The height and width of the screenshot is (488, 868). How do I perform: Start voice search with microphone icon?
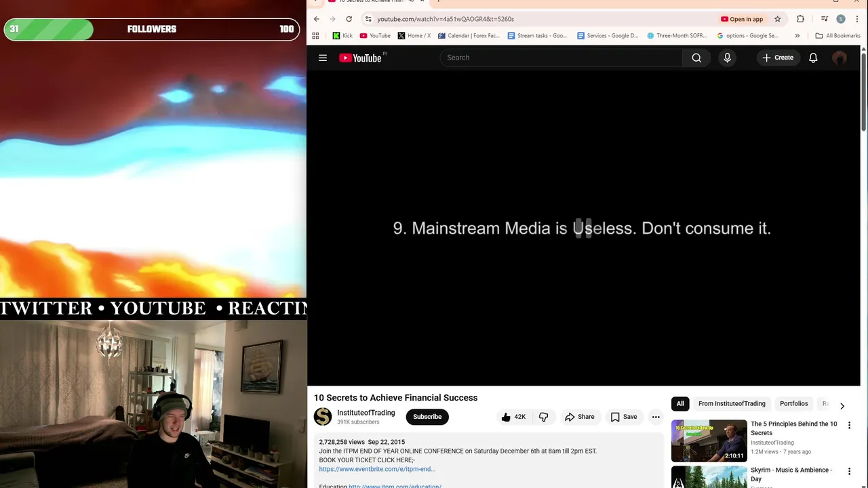727,58
